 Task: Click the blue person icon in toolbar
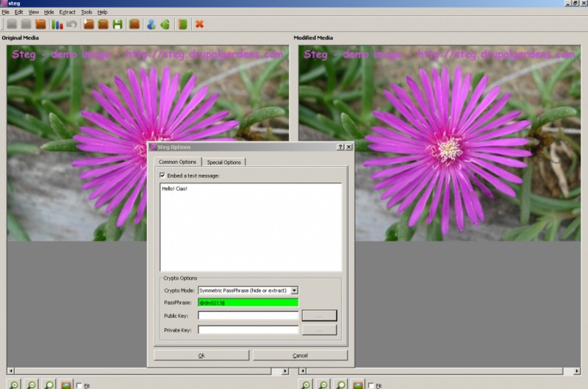point(151,24)
